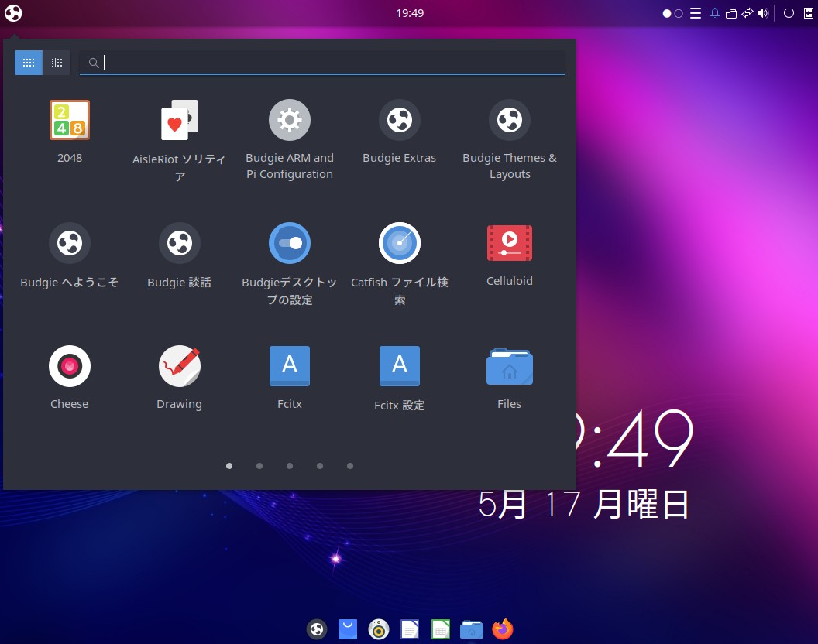Screen dimensions: 818x644
Task: Switch app menu to list view
Action: click(57, 63)
